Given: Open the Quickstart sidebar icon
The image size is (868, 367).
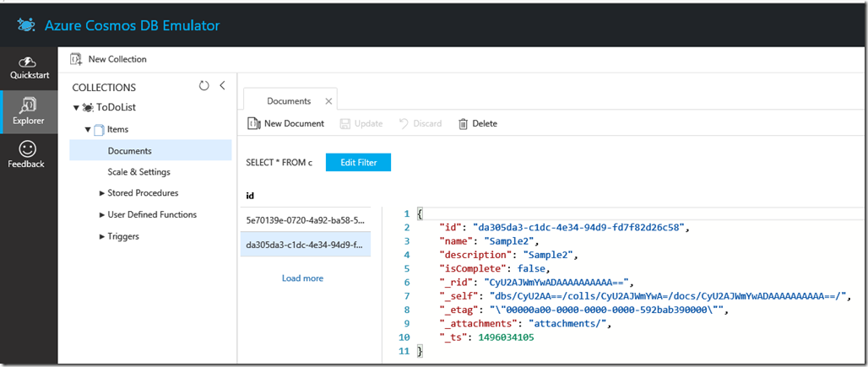Looking at the screenshot, I should pos(28,63).
